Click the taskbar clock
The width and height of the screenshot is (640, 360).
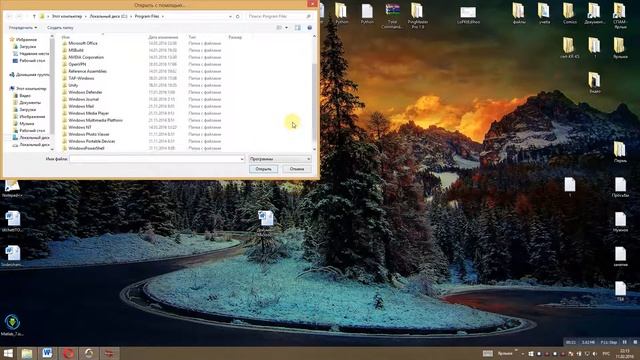coord(624,353)
